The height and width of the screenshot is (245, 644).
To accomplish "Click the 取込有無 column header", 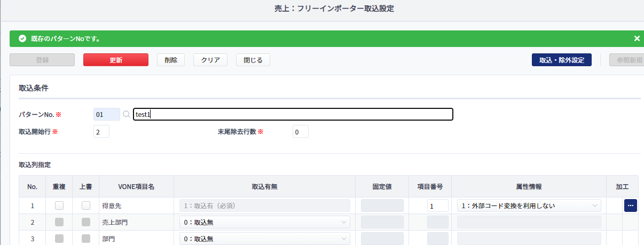I will pyautogui.click(x=264, y=187).
